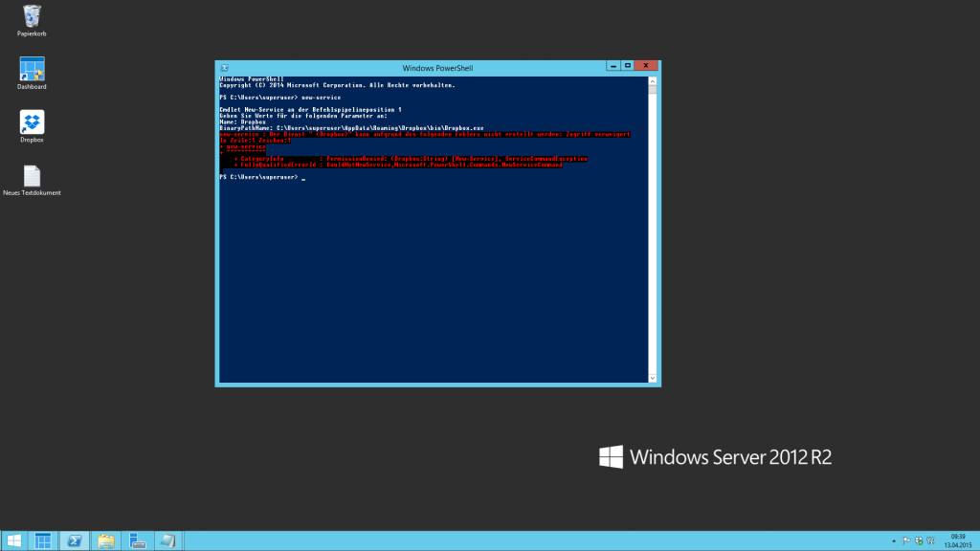This screenshot has width=980, height=551.
Task: Select the Dashboard desktop shortcut
Action: tap(32, 73)
